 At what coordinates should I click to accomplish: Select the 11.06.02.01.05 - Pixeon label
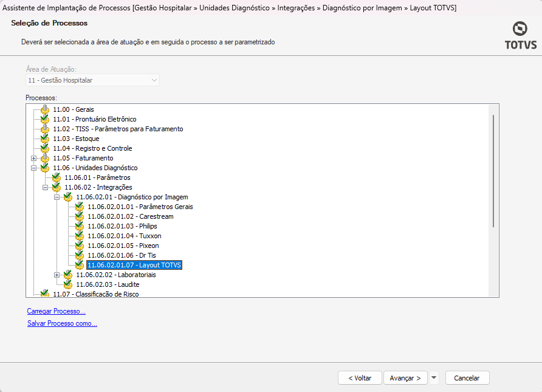[123, 246]
